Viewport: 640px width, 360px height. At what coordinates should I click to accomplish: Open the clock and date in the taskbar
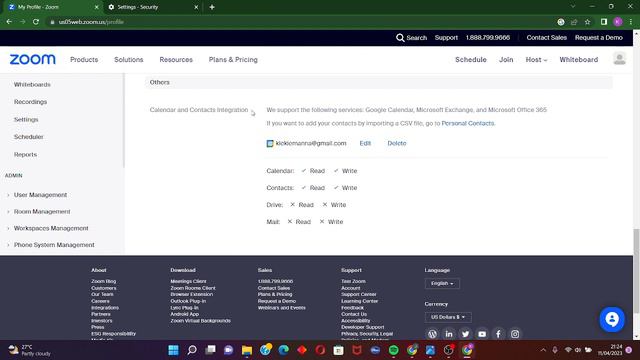pyautogui.click(x=610, y=350)
